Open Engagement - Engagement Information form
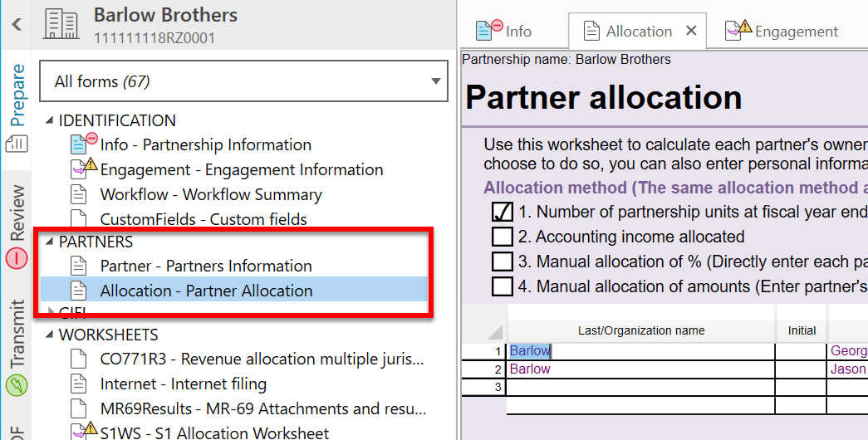Image resolution: width=868 pixels, height=440 pixels. (x=242, y=170)
